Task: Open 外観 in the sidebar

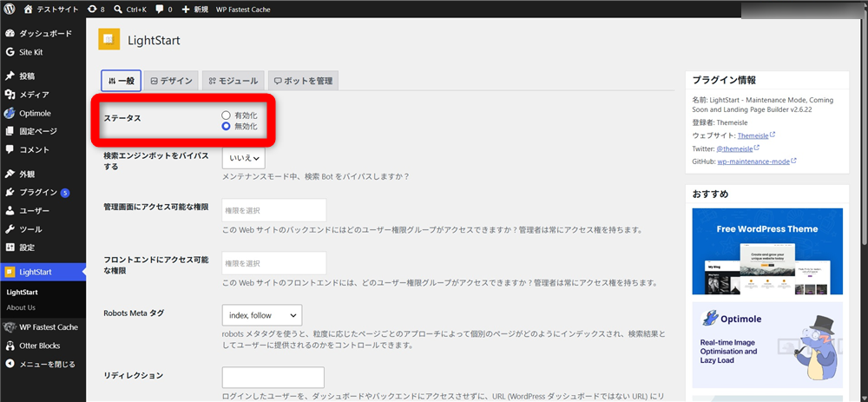Action: [43, 174]
